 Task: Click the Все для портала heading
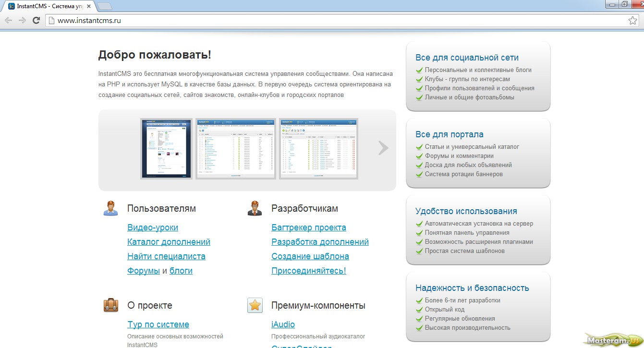pyautogui.click(x=450, y=134)
